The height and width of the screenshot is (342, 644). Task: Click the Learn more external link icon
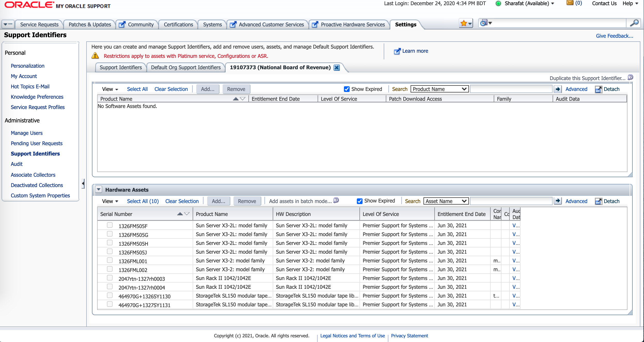[397, 51]
